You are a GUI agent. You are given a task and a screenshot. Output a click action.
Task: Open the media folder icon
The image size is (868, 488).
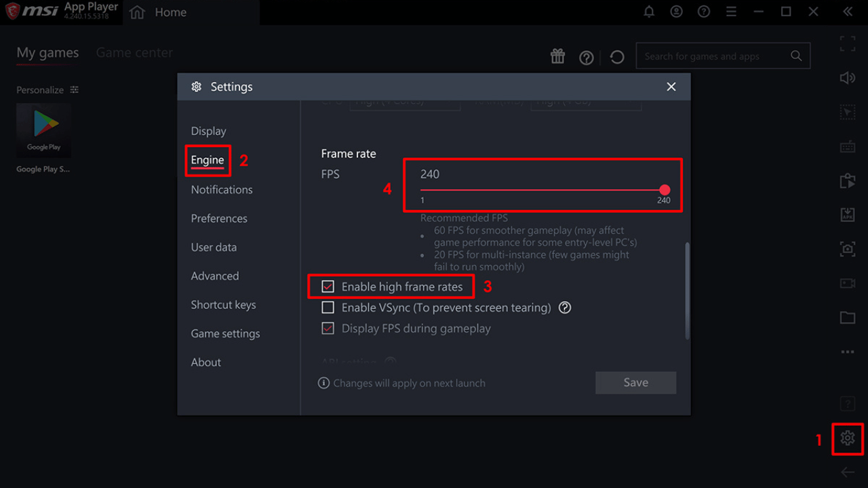pyautogui.click(x=848, y=317)
